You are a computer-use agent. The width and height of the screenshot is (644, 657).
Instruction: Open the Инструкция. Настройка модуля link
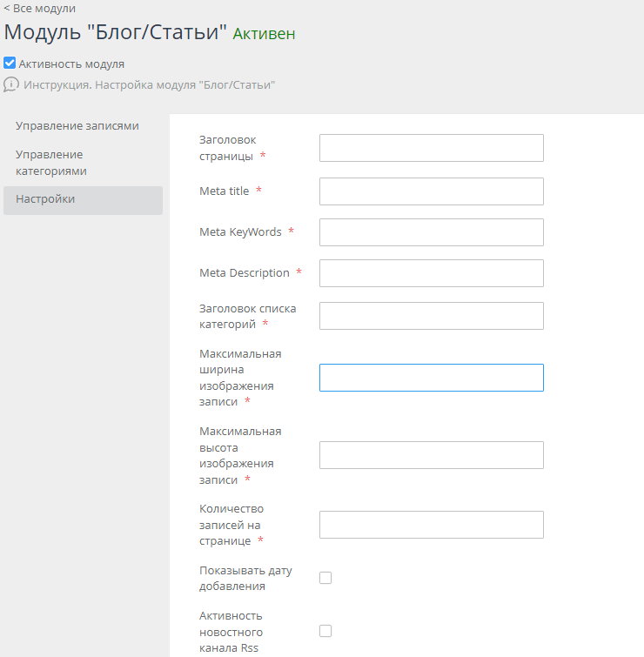click(x=149, y=85)
